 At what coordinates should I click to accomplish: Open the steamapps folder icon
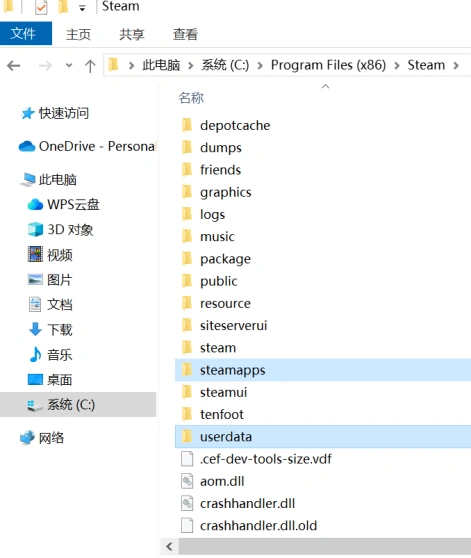(x=187, y=370)
